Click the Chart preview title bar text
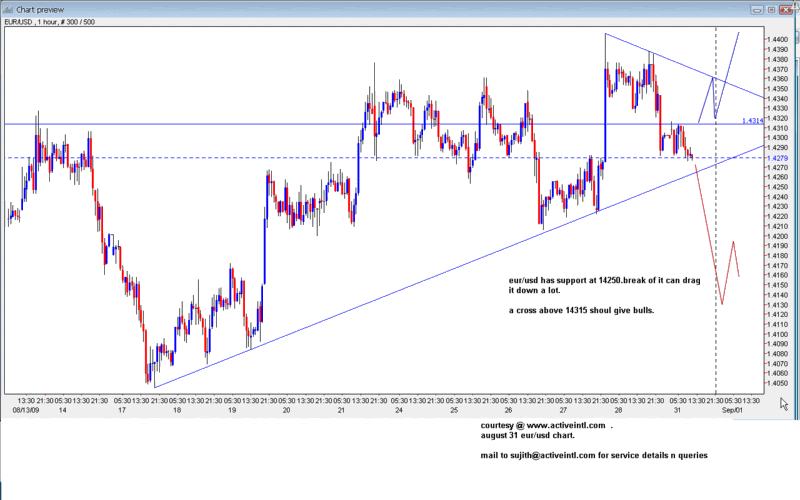 click(x=39, y=7)
